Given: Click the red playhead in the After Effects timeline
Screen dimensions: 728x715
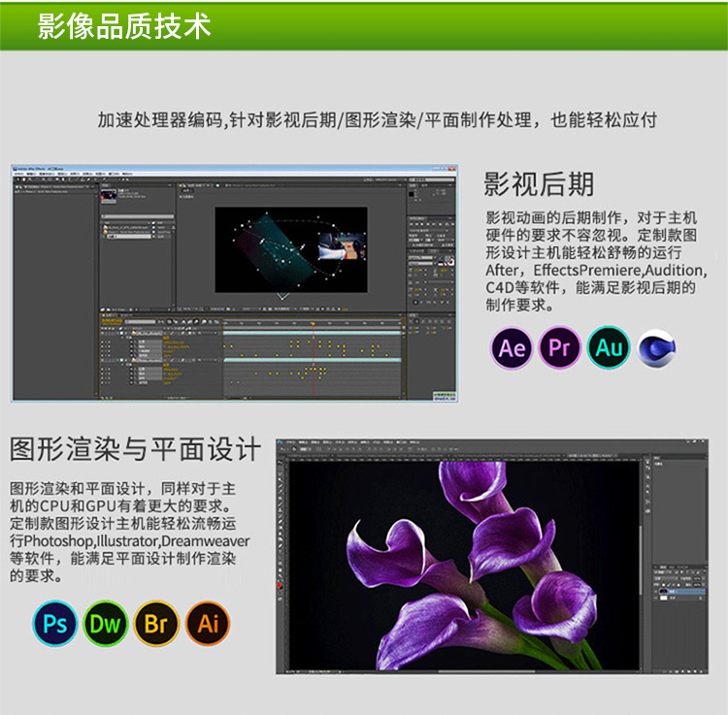Looking at the screenshot, I should [x=314, y=323].
